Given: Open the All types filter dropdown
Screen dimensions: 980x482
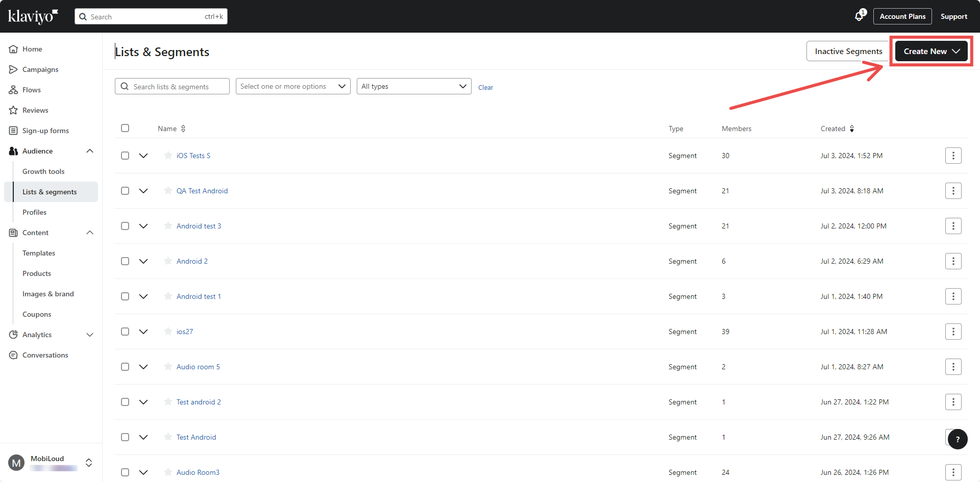Looking at the screenshot, I should pyautogui.click(x=414, y=86).
